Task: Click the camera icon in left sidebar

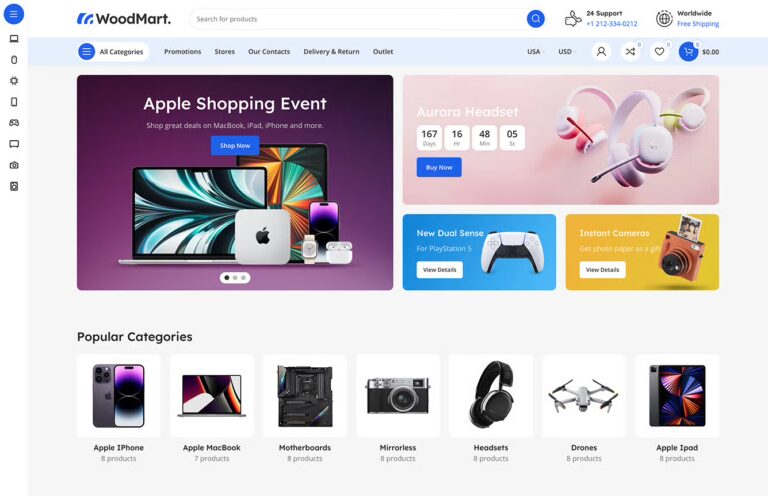Action: 14,165
